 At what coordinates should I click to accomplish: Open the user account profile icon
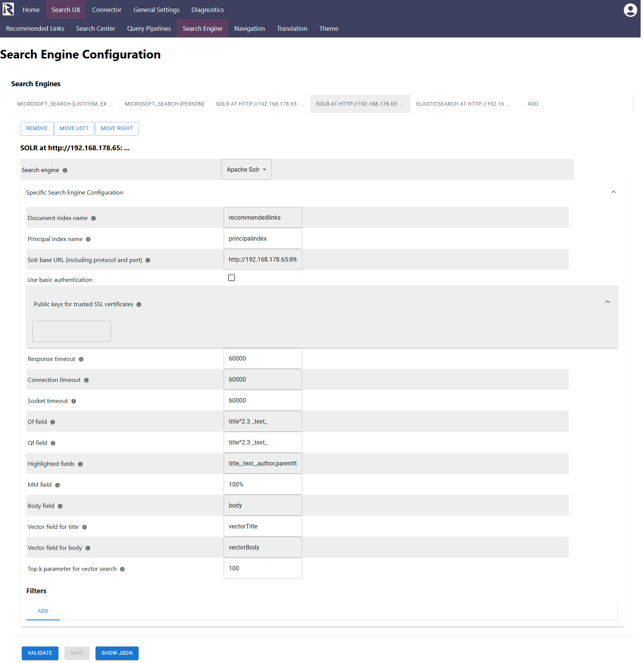[630, 10]
